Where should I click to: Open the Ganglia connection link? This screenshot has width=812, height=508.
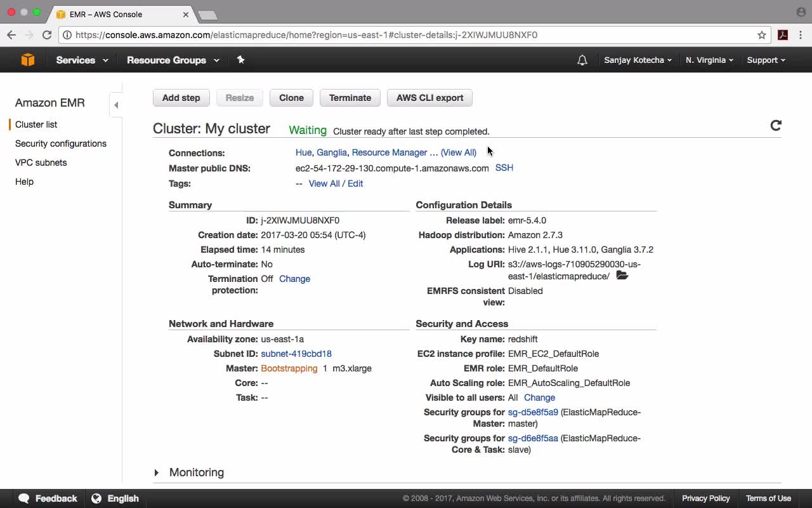[x=332, y=152]
